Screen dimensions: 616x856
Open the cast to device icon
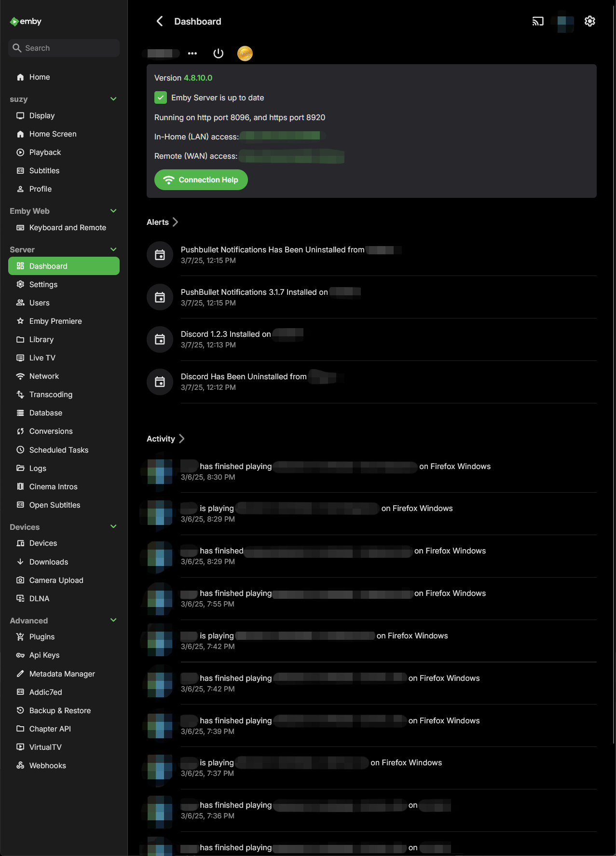point(538,21)
